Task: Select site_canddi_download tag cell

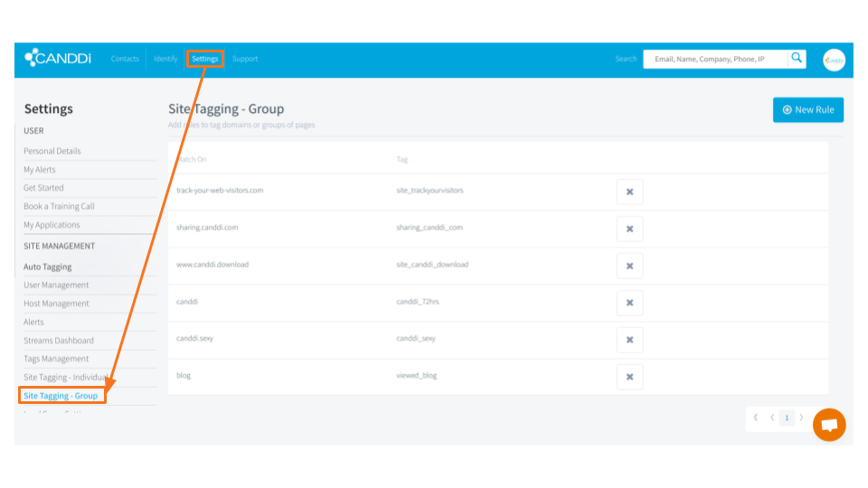Action: click(x=432, y=265)
